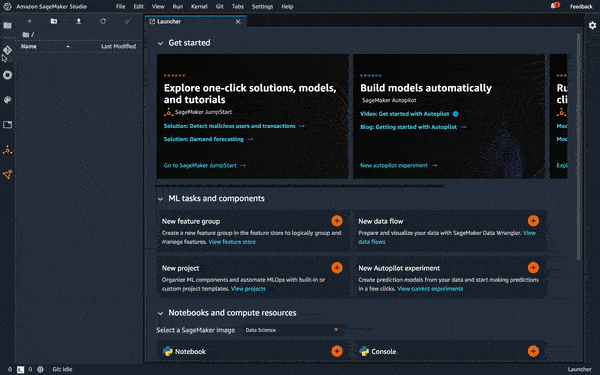The width and height of the screenshot is (600, 375).
Task: Click View current experiments link
Action: pyautogui.click(x=430, y=289)
